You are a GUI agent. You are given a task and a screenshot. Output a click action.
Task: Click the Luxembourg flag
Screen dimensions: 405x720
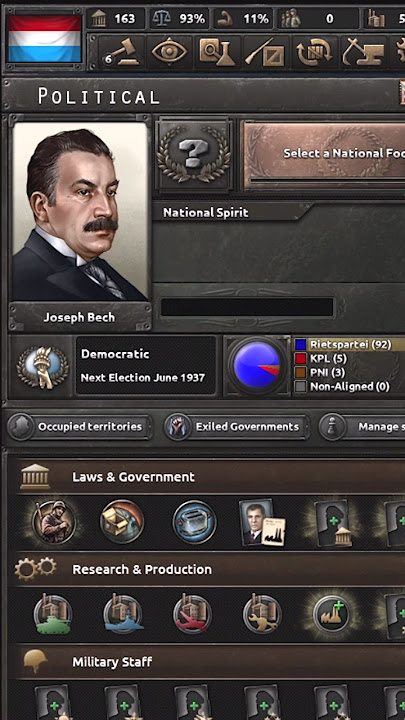pos(45,39)
